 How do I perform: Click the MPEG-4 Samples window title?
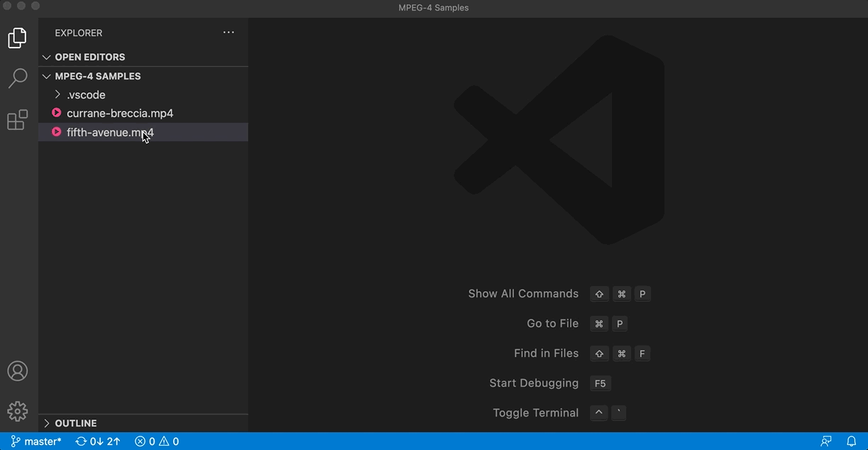click(x=433, y=8)
